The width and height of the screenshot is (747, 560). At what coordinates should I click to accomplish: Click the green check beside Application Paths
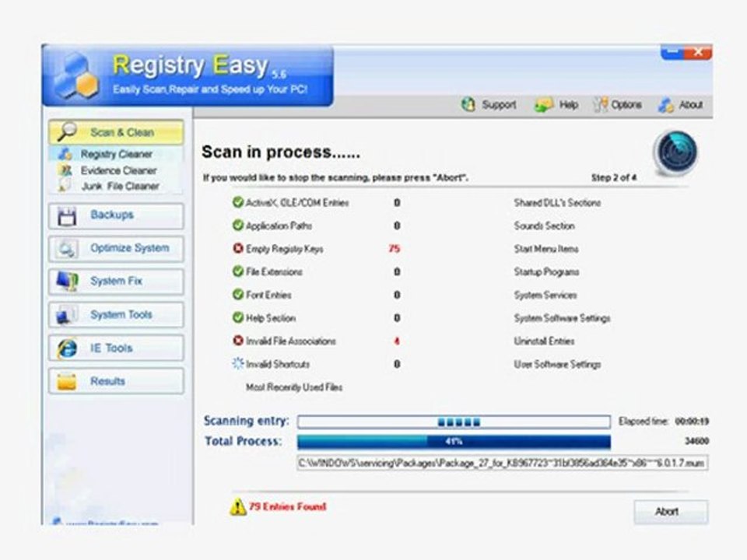tap(238, 226)
